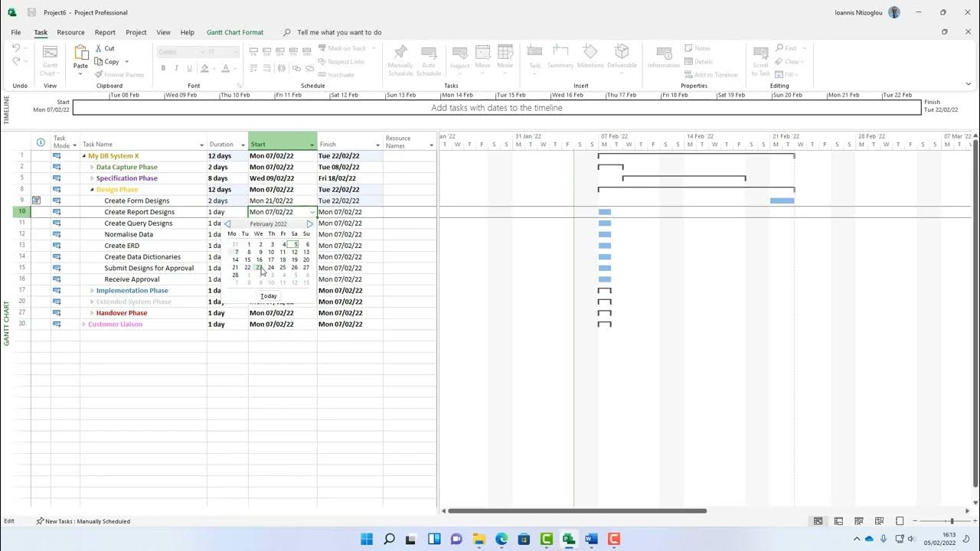Click the Redo arrow icon
This screenshot has height=551, width=980.
(16, 61)
